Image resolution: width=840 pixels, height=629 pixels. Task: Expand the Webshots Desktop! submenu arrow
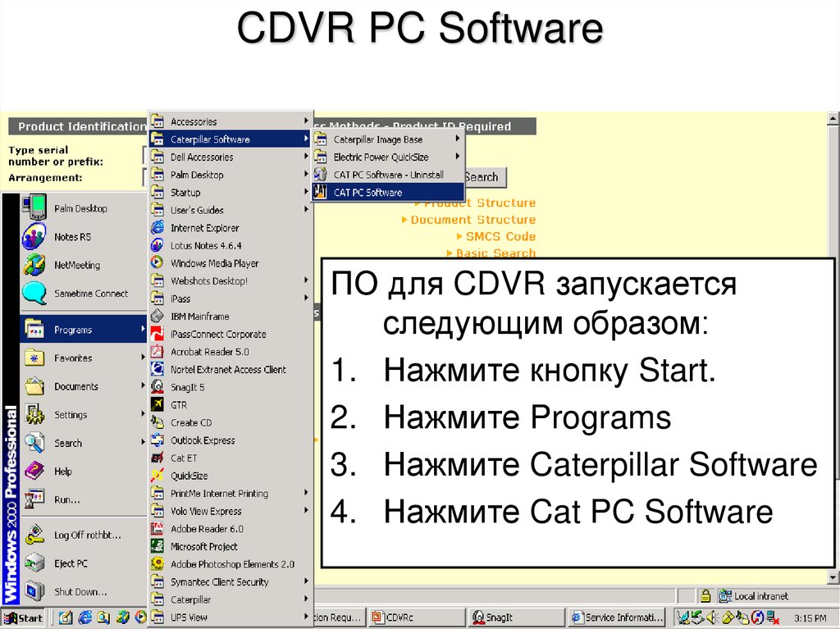coord(306,280)
